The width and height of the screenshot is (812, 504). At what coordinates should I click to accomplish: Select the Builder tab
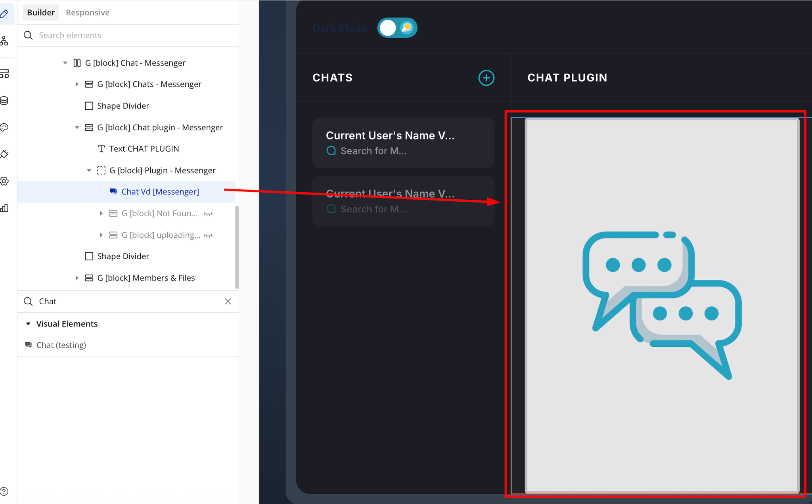pyautogui.click(x=41, y=13)
